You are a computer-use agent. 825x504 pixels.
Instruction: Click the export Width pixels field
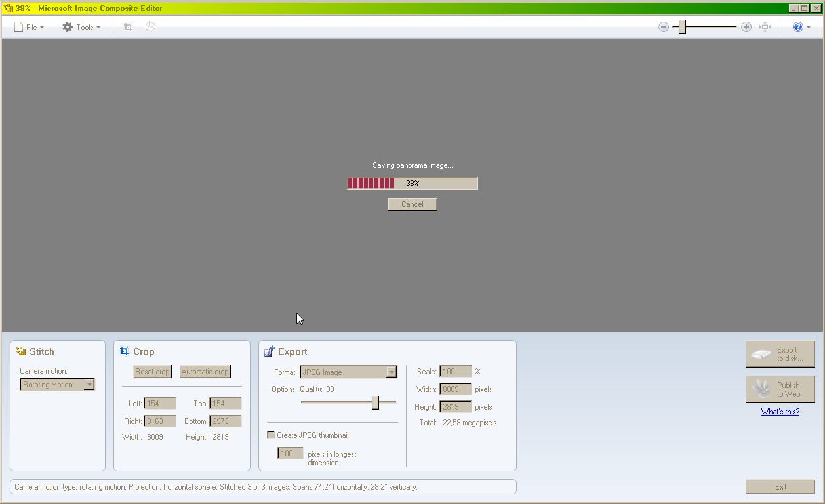pos(455,389)
